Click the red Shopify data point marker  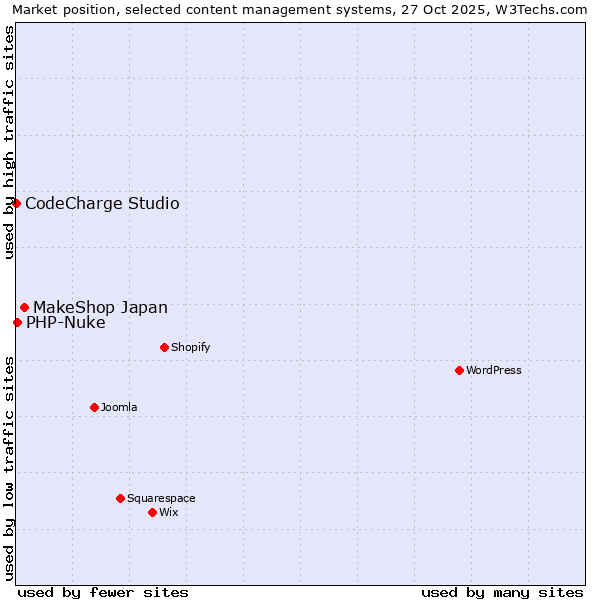(x=164, y=347)
